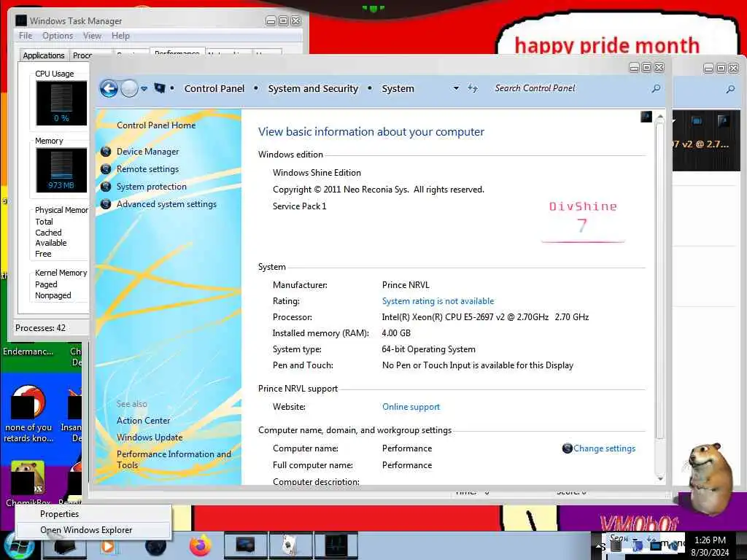The height and width of the screenshot is (560, 747).
Task: Expand the separator arrow after Control Panel breadcrumb
Action: [256, 88]
